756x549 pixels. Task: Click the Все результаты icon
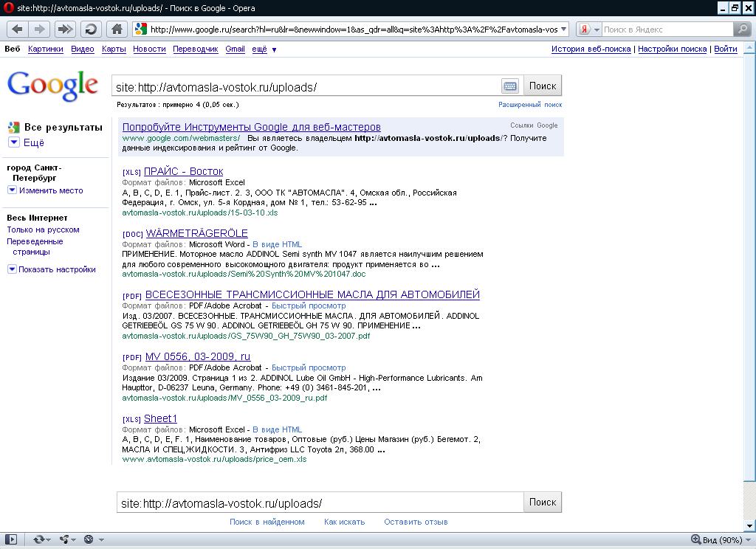pyautogui.click(x=13, y=128)
